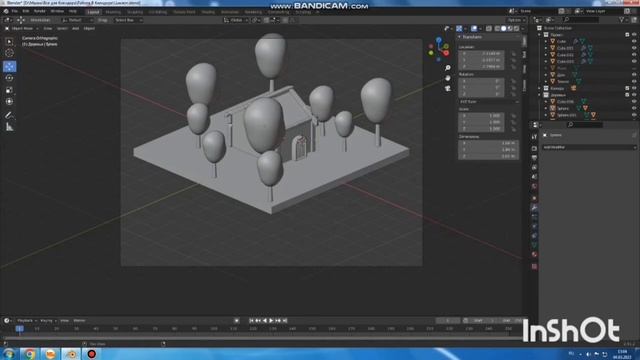Click the Dimensions X value field
The height and width of the screenshot is (360, 640).
coord(488,143)
